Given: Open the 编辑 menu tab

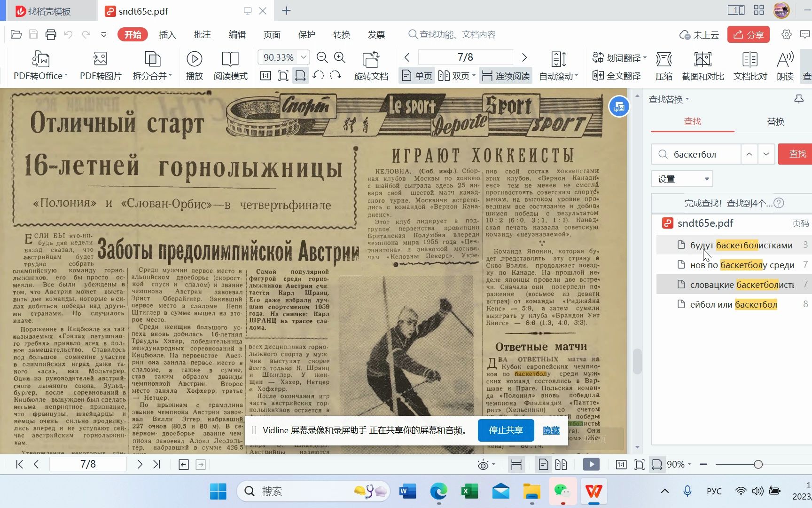Looking at the screenshot, I should point(237,34).
